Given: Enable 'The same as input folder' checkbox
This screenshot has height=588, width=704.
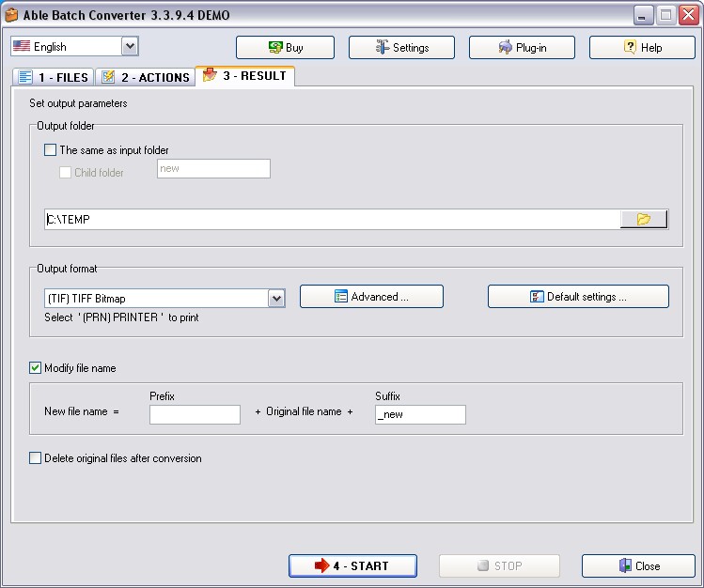Looking at the screenshot, I should (51, 149).
